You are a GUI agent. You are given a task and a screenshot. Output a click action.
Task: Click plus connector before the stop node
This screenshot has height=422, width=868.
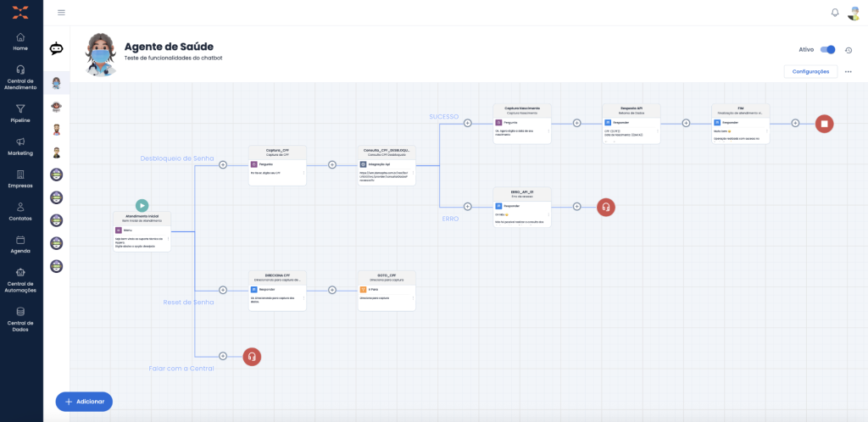click(795, 123)
